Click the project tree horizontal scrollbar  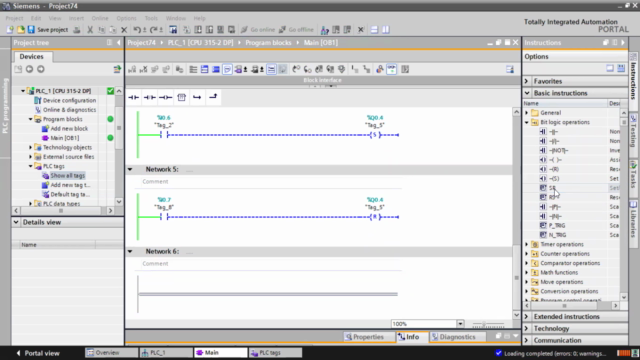(63, 211)
